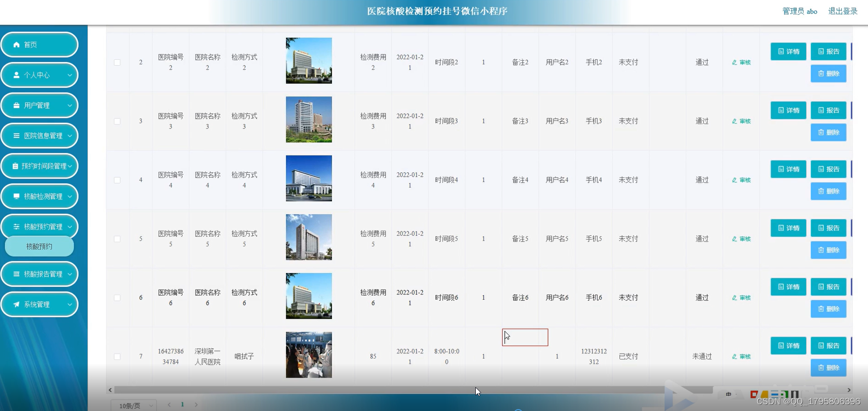Screen dimensions: 868x411
Task: Open hospital thumbnail in row 3
Action: [309, 119]
